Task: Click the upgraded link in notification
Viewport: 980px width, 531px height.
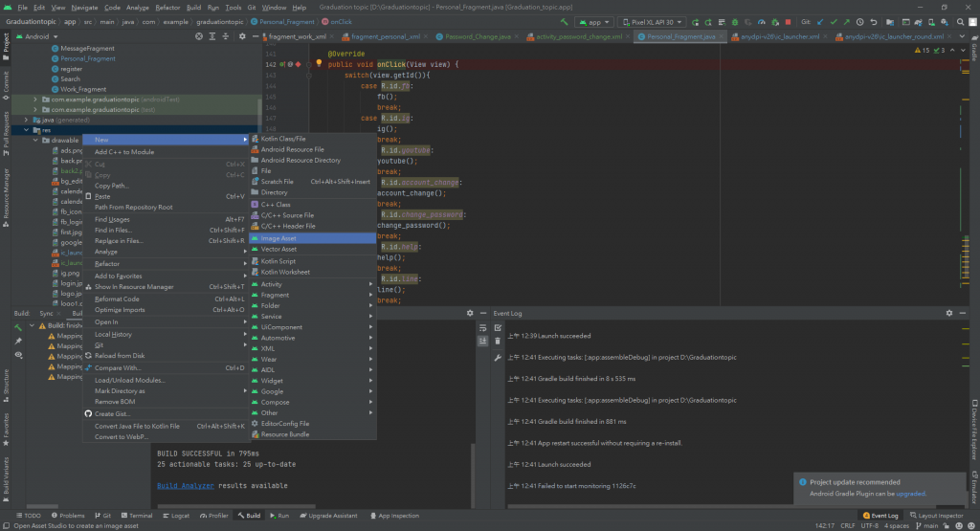Action: [x=913, y=494]
